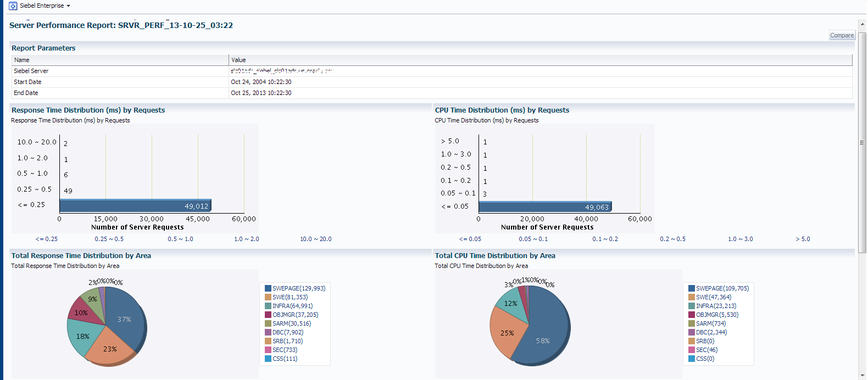Select the Start Date value Oct 24, 2004
Image resolution: width=868 pixels, height=380 pixels.
pos(261,82)
